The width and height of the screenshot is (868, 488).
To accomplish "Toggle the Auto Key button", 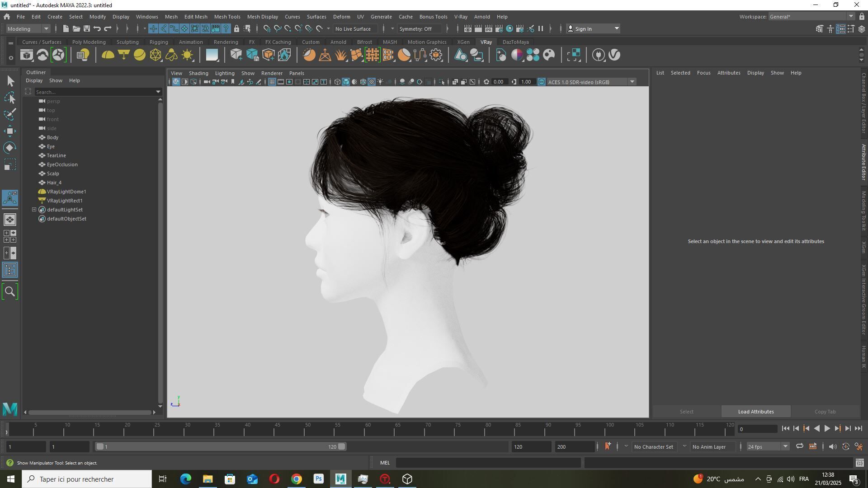I will click(846, 447).
